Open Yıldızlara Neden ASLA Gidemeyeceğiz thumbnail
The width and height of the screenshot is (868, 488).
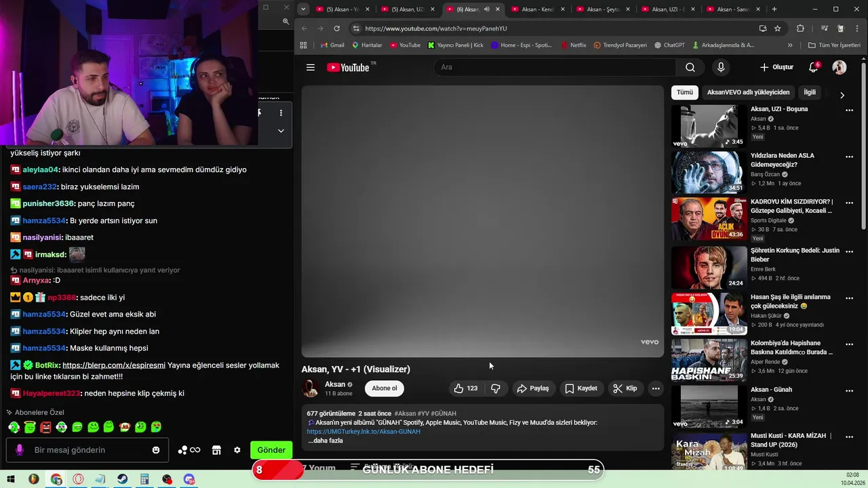pyautogui.click(x=709, y=173)
